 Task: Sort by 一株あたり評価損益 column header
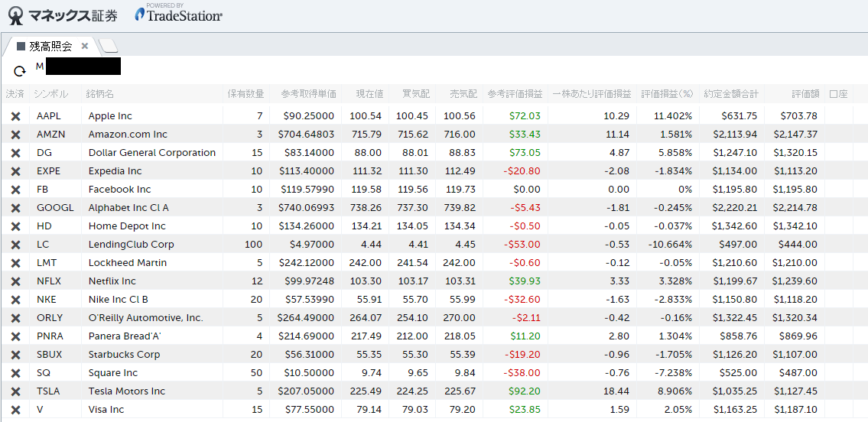click(x=592, y=94)
